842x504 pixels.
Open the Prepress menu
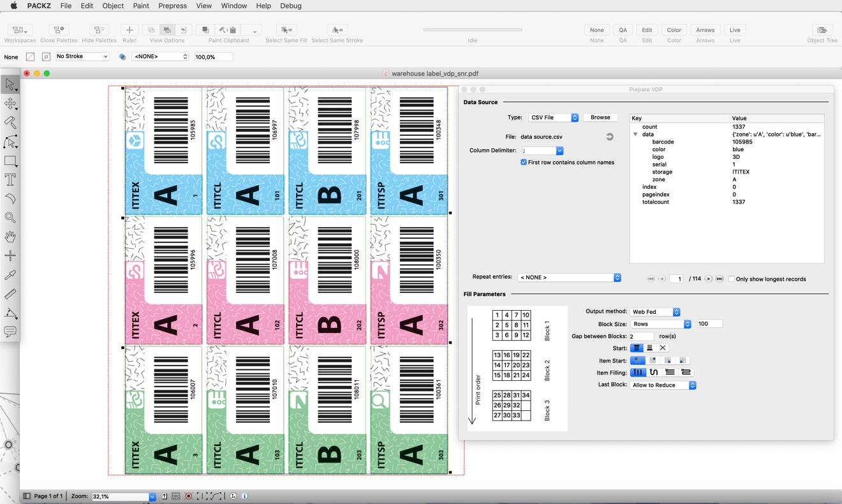coord(172,6)
